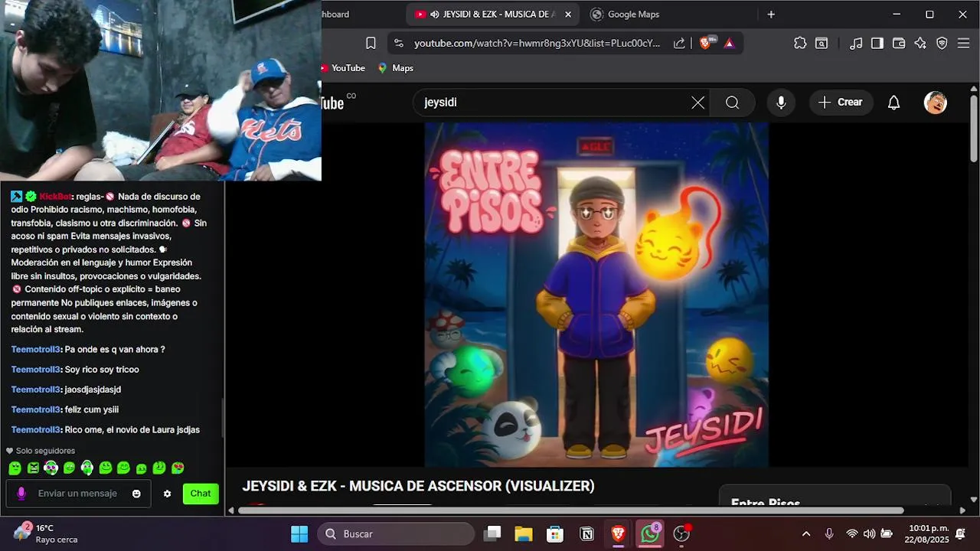
Task: Open Leo AI sparkle icon
Action: point(920,43)
